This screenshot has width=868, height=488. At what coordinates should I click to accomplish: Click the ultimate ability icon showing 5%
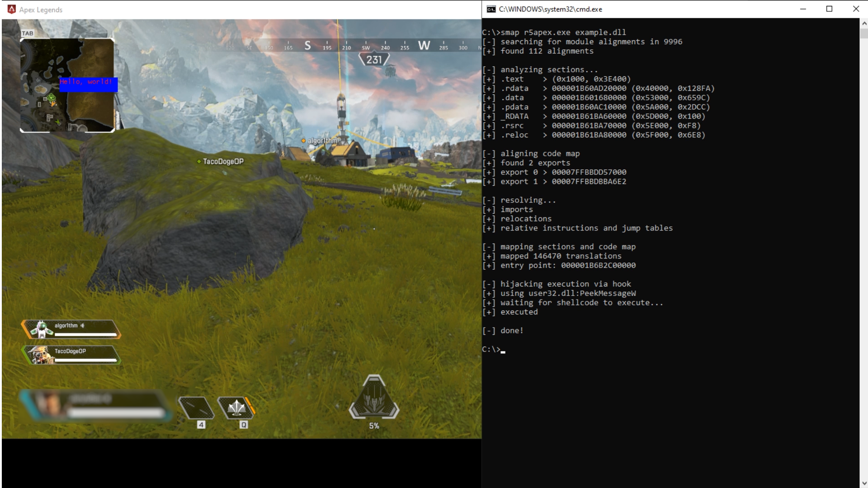pos(374,398)
